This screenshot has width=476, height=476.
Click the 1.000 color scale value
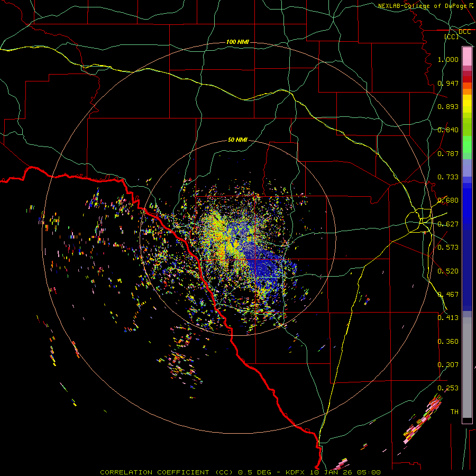click(448, 59)
